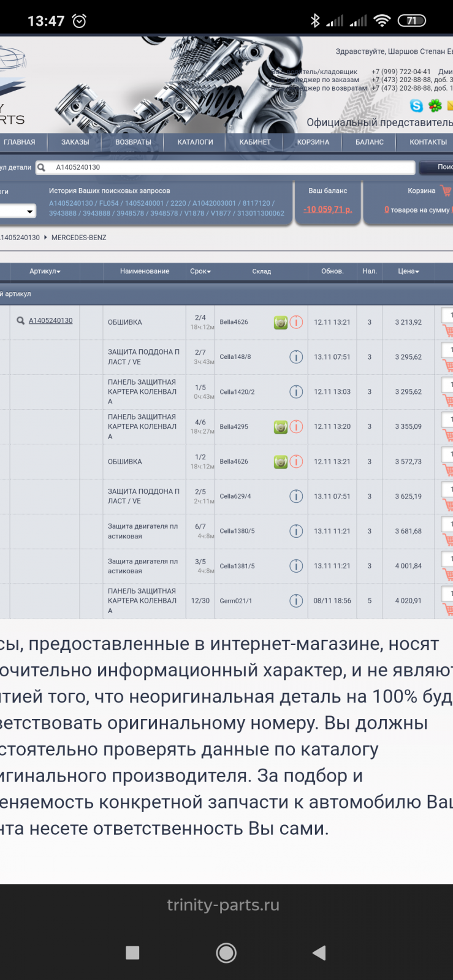Open the КАТАЛОГИ menu item
This screenshot has height=980, width=453.
[x=195, y=142]
